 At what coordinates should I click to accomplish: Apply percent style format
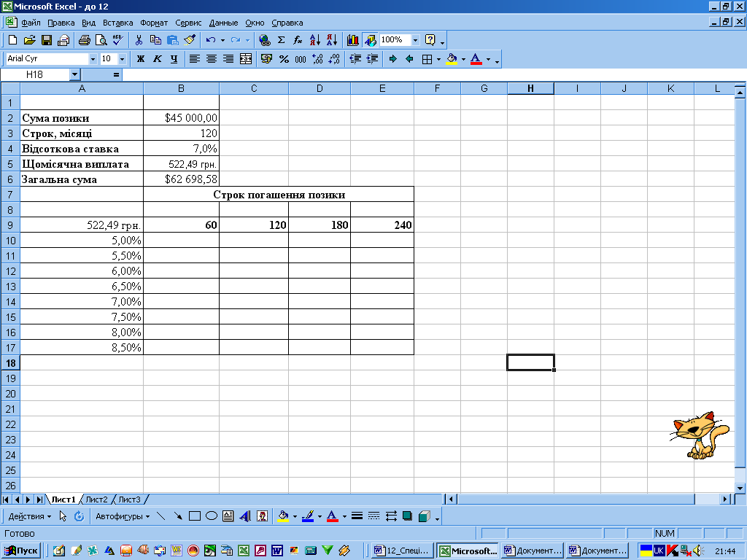pyautogui.click(x=284, y=59)
